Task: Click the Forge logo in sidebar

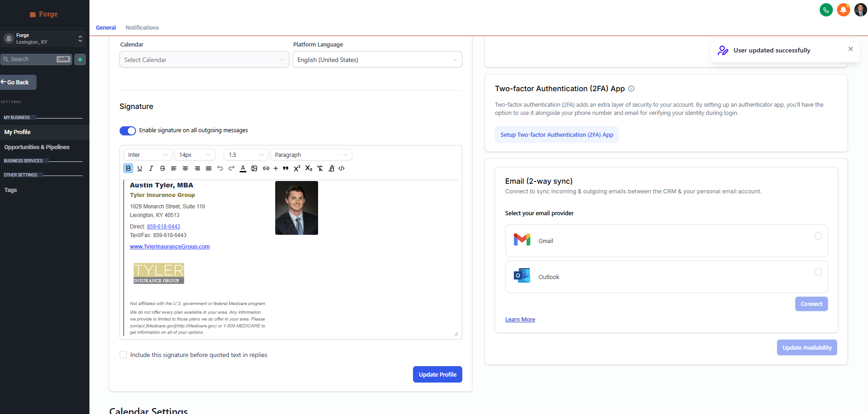Action: pyautogui.click(x=44, y=14)
